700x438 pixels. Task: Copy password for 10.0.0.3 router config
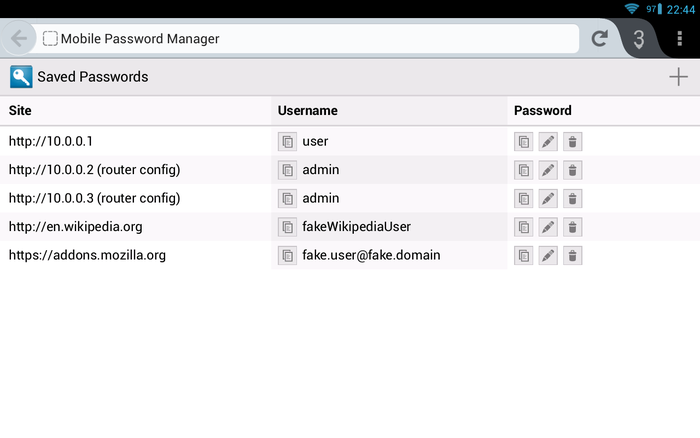point(524,198)
